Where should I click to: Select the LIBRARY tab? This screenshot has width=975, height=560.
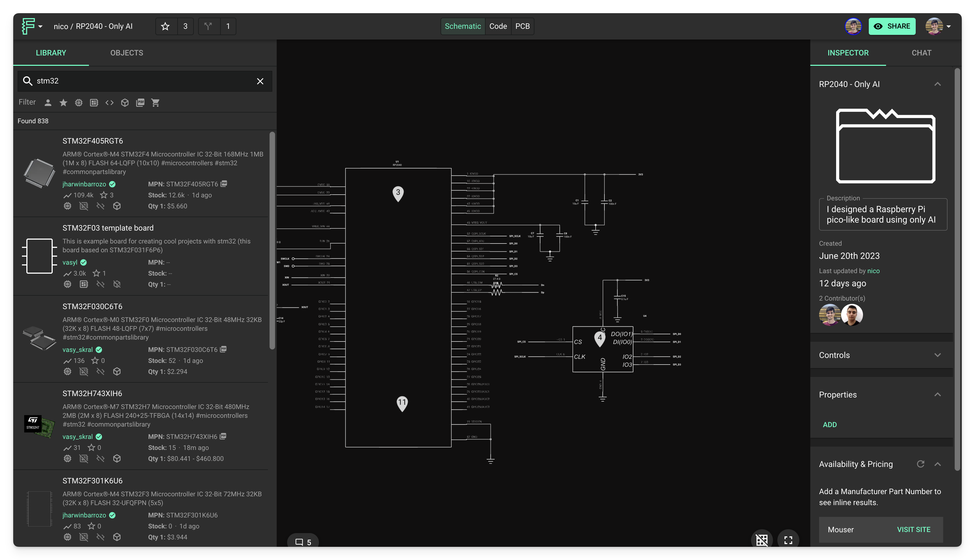pos(51,53)
